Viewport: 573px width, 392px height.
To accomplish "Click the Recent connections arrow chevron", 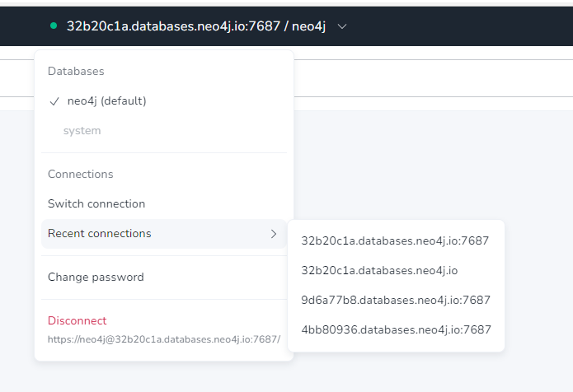I will pyautogui.click(x=274, y=234).
